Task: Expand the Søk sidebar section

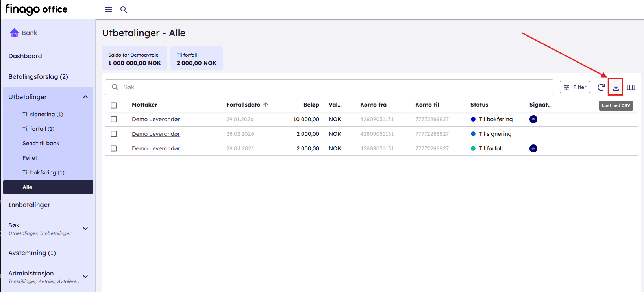Action: [x=85, y=229]
